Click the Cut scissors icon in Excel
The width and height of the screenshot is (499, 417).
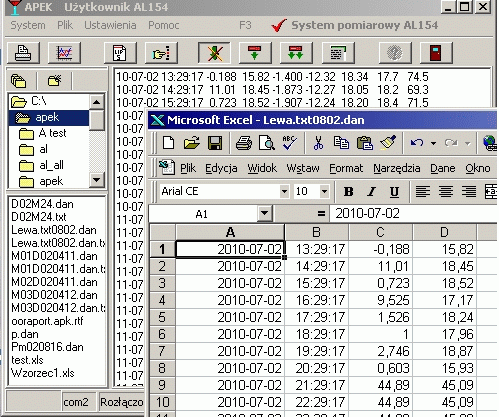(x=318, y=143)
